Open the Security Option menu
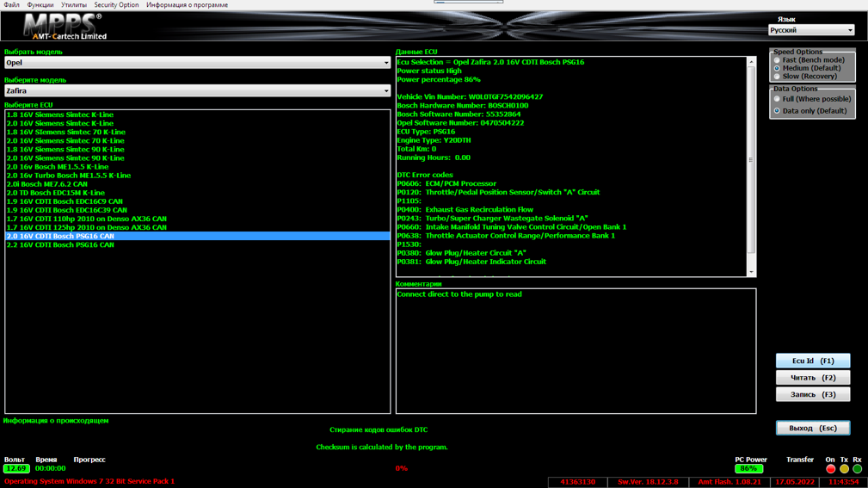This screenshot has width=868, height=488. (x=116, y=5)
